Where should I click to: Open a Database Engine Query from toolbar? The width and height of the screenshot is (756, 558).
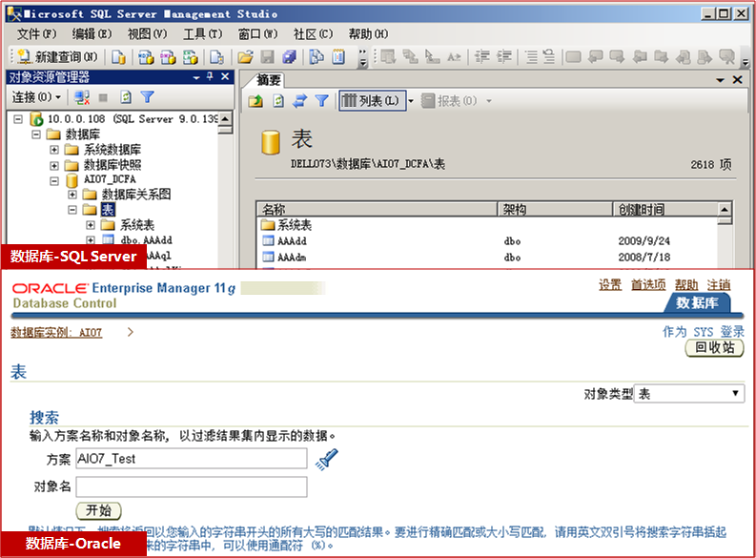(x=118, y=57)
